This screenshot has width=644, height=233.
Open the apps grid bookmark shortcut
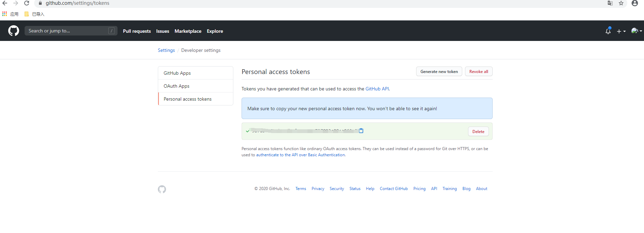[10, 14]
